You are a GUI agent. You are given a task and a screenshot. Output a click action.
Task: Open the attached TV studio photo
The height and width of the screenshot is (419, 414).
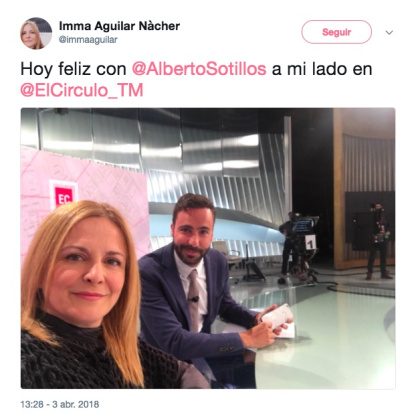point(208,248)
